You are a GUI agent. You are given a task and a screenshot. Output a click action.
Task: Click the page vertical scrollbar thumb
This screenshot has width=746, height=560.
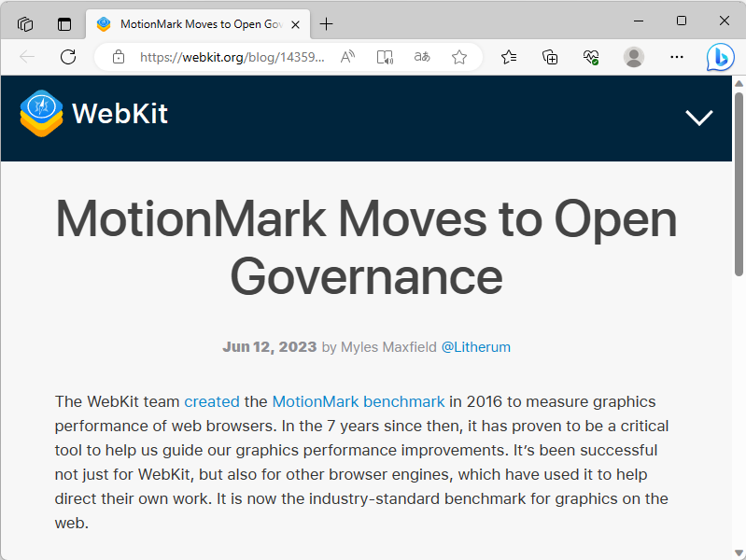[739, 185]
